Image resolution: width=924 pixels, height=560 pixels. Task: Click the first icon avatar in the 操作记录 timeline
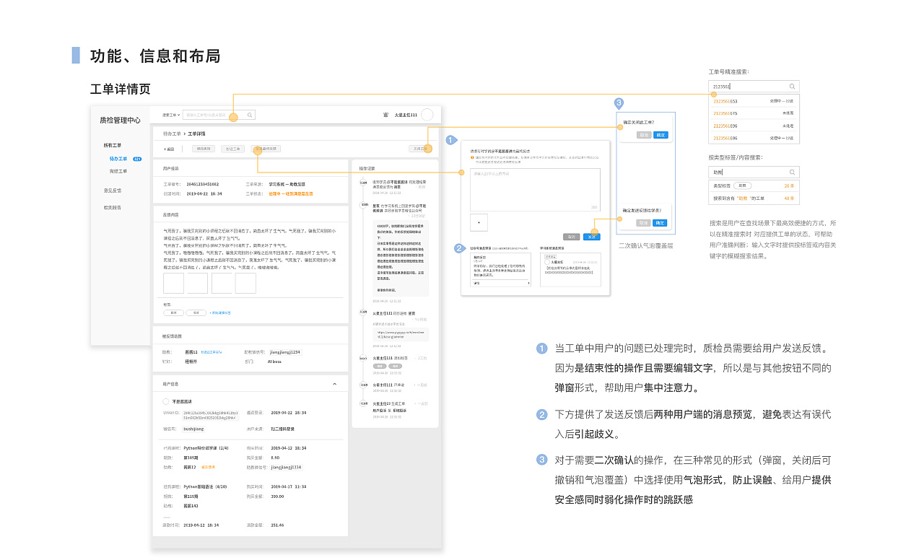(x=363, y=181)
